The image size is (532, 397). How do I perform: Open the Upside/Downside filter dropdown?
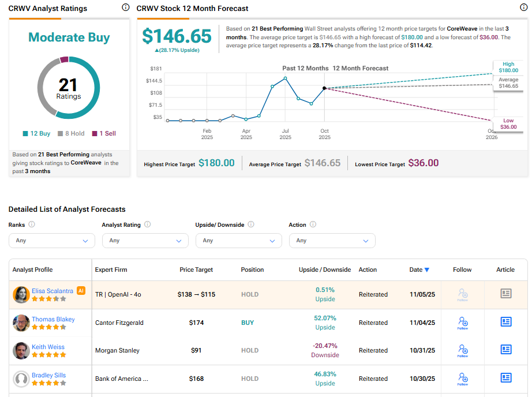point(238,241)
